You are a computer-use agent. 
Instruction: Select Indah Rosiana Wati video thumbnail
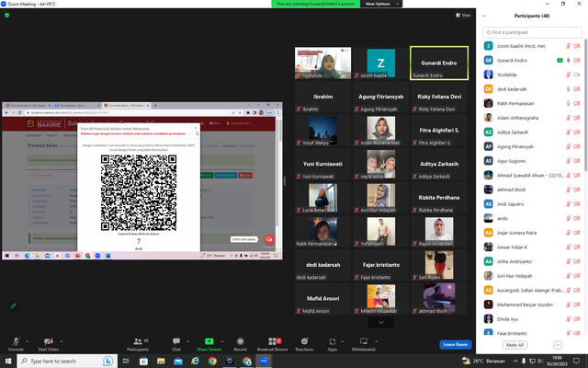381,131
